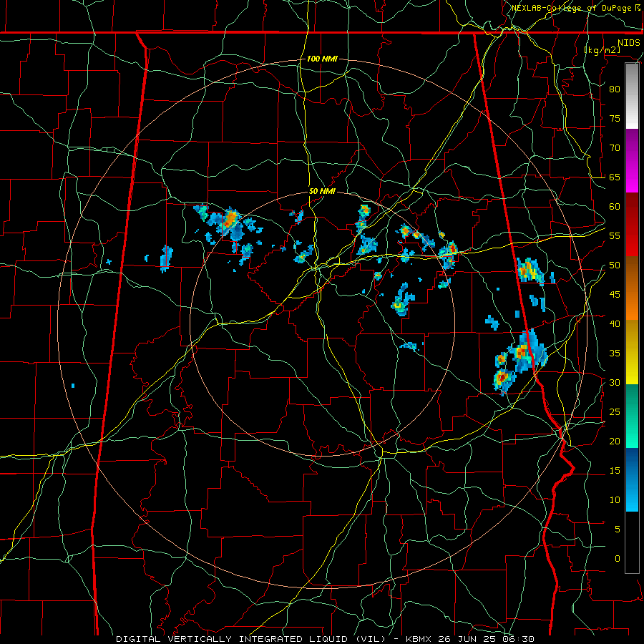Image resolution: width=644 pixels, height=644 pixels.
Task: Click the yellow segment of the color bar
Action: pyautogui.click(x=632, y=352)
